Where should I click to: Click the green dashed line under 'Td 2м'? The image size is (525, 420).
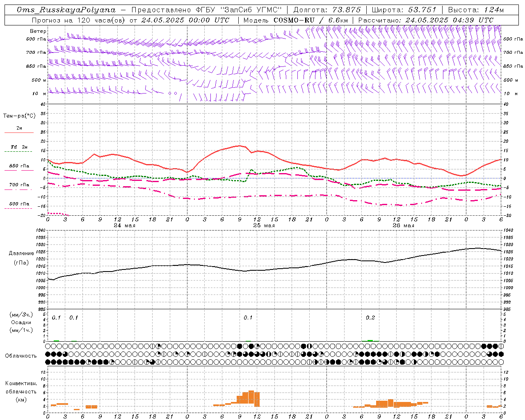coord(18,152)
